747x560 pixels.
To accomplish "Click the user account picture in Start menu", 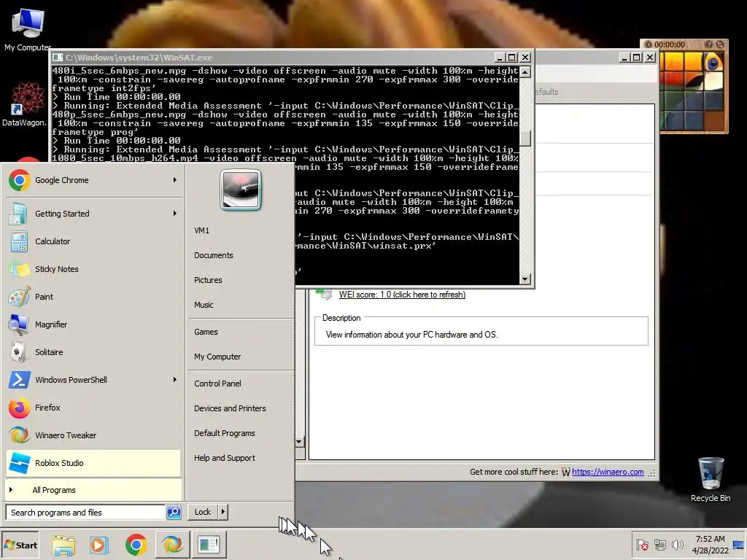I will pyautogui.click(x=241, y=190).
